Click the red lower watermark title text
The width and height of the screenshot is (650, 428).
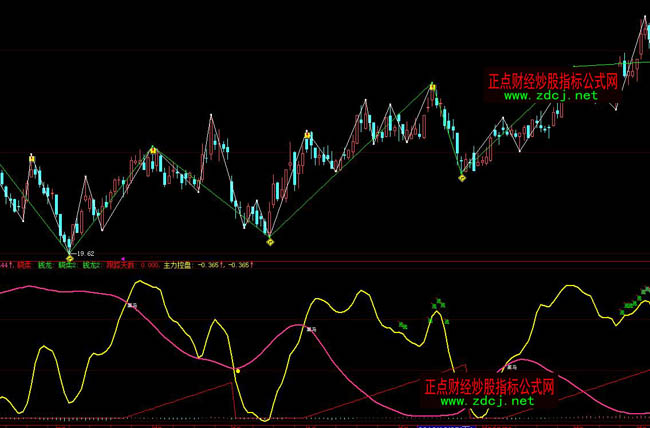[x=489, y=385]
